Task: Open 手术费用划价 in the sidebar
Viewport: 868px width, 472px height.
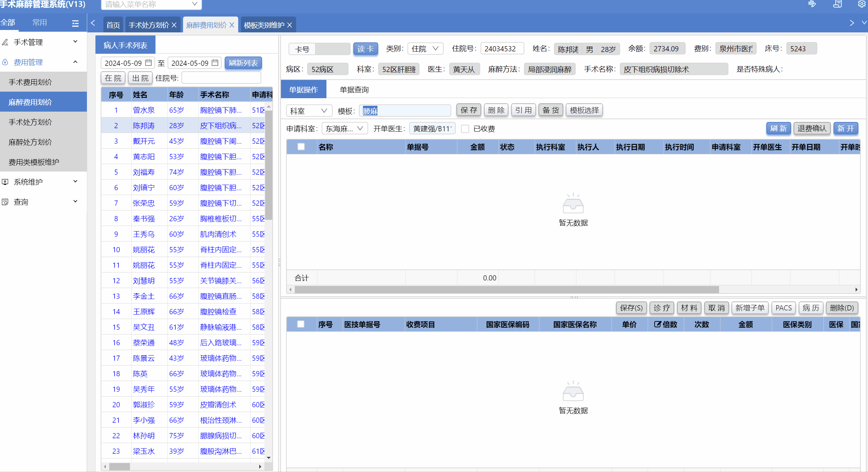Action: point(30,82)
